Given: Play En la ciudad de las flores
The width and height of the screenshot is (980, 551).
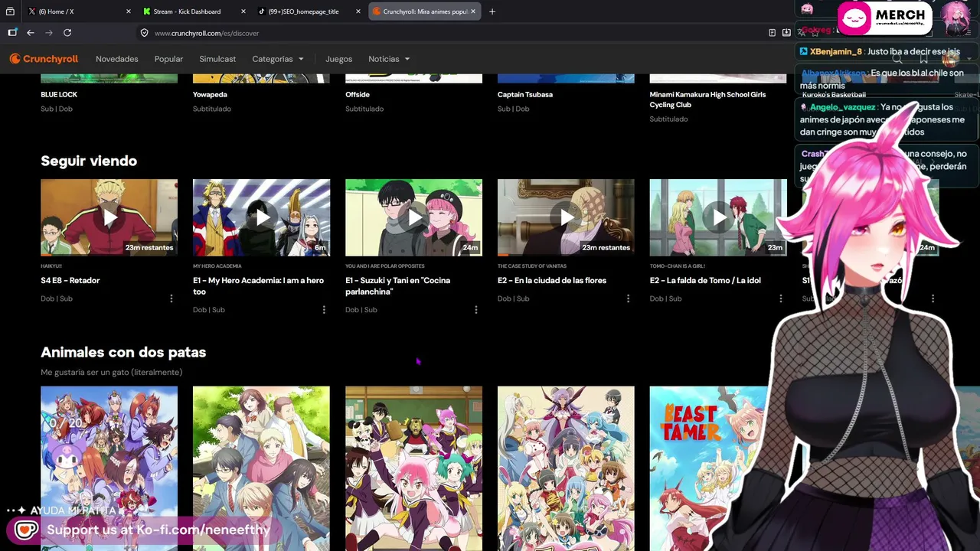Looking at the screenshot, I should tap(566, 217).
